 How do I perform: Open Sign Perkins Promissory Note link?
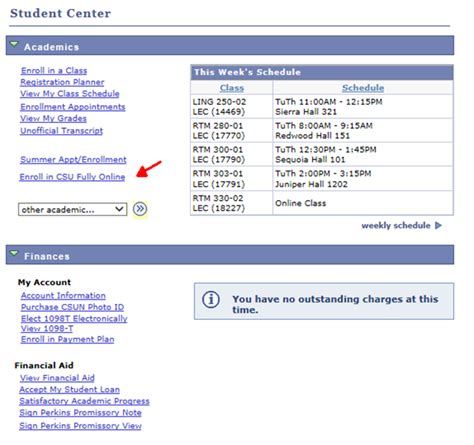(80, 413)
